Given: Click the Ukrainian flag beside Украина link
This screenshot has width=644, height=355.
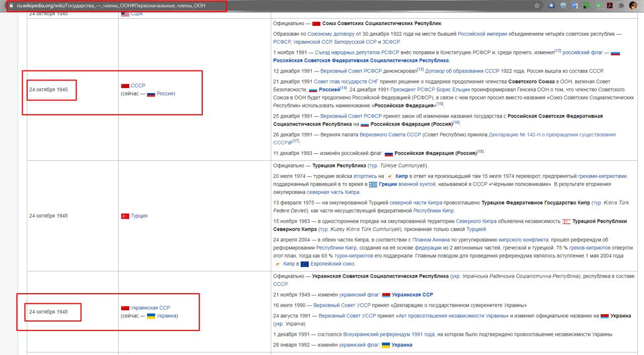Looking at the screenshot, I should tap(151, 316).
